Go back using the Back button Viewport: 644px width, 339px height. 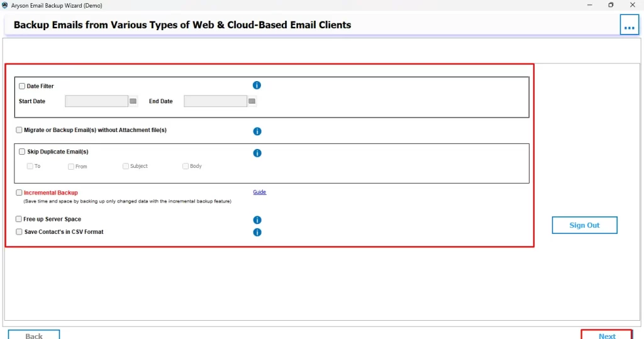[x=34, y=335]
